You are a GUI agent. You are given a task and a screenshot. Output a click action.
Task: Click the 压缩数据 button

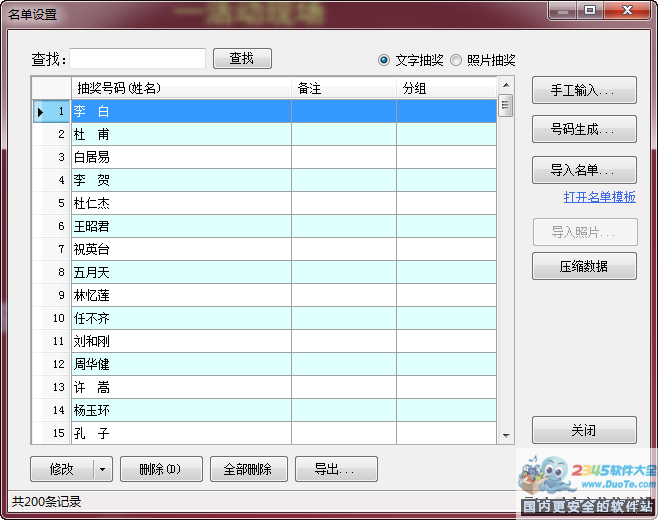[584, 266]
